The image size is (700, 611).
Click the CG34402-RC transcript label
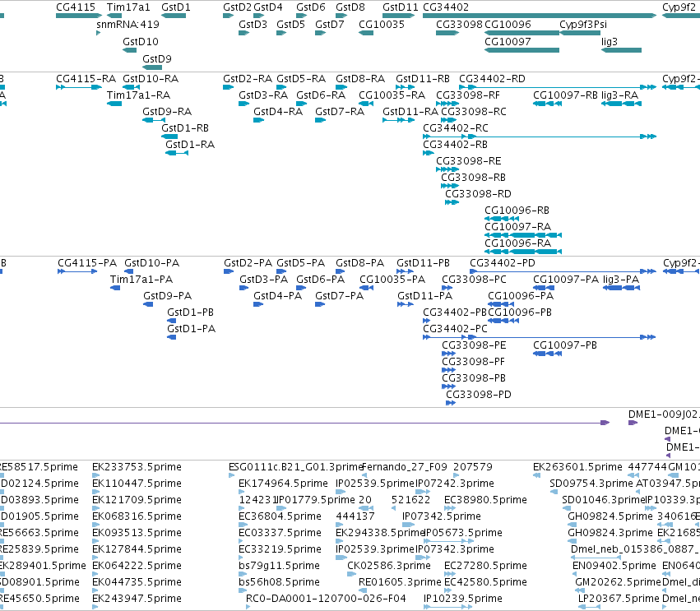point(456,128)
